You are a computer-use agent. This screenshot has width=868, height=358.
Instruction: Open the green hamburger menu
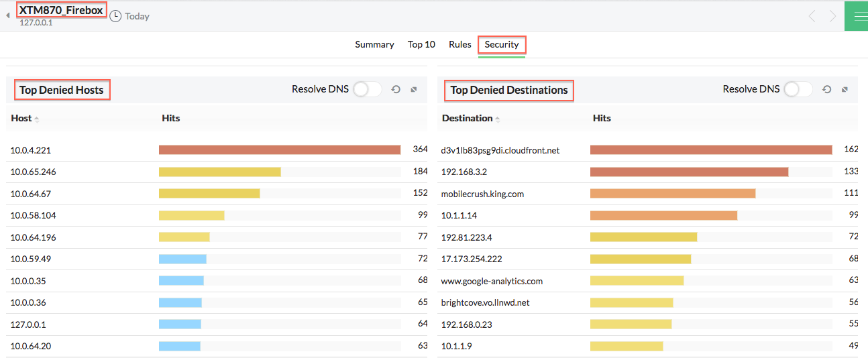[x=857, y=16]
